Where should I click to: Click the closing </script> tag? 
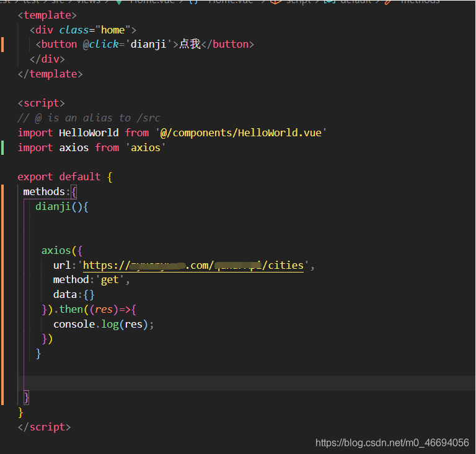click(x=45, y=427)
